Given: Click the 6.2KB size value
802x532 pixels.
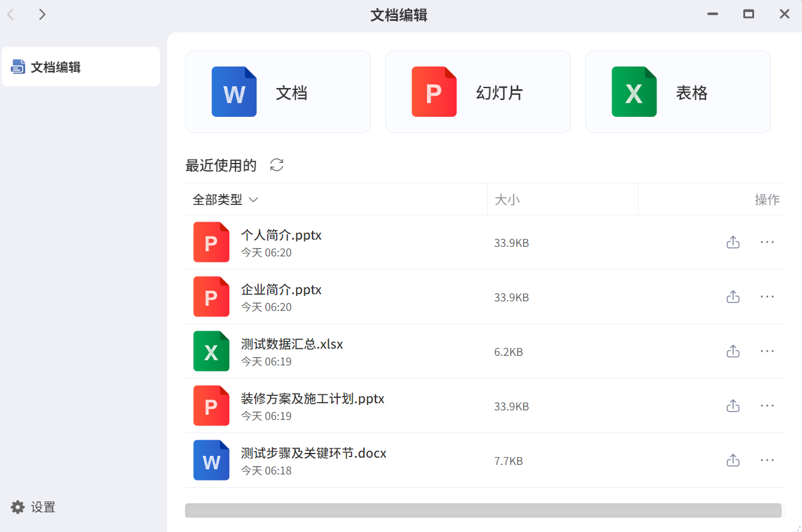Looking at the screenshot, I should tap(509, 352).
